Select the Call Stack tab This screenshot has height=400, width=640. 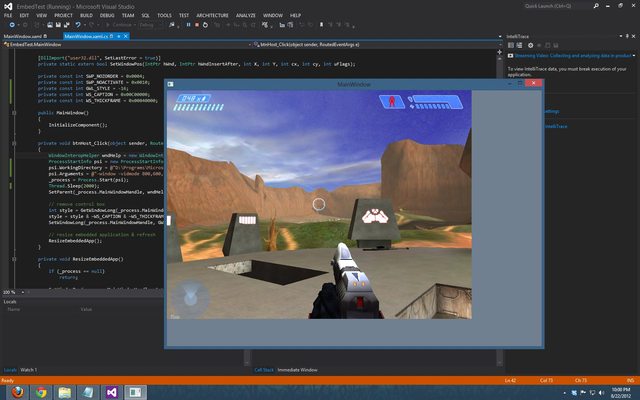(x=264, y=370)
